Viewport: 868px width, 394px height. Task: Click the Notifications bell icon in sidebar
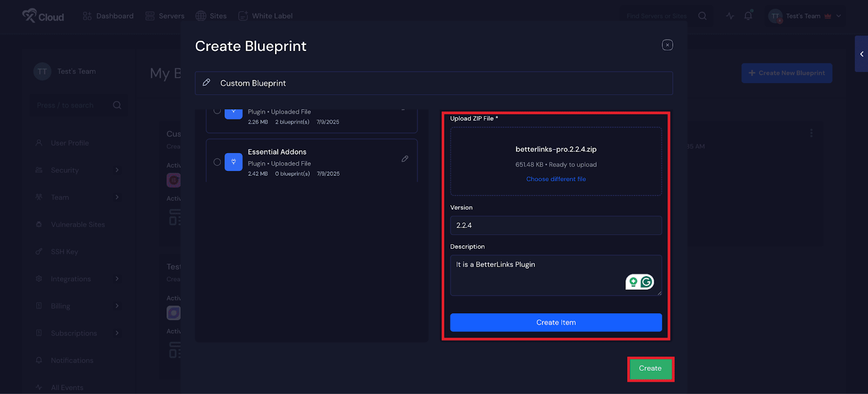(39, 360)
